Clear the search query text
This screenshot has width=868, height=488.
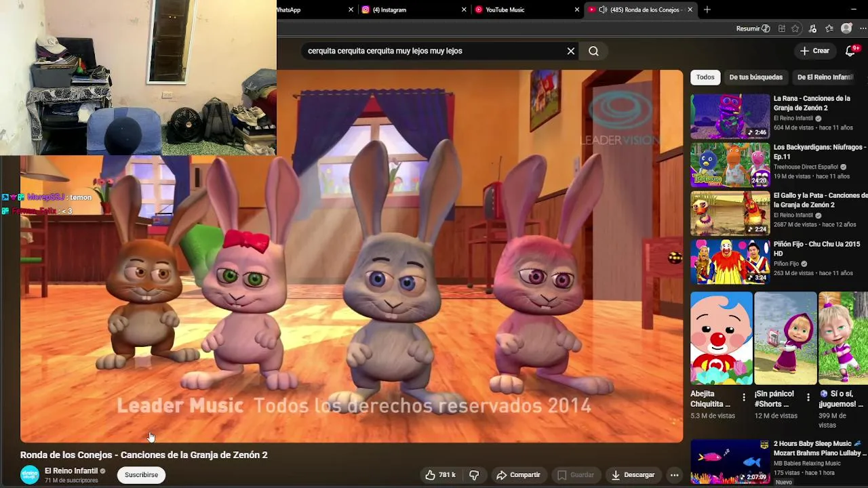click(x=571, y=51)
